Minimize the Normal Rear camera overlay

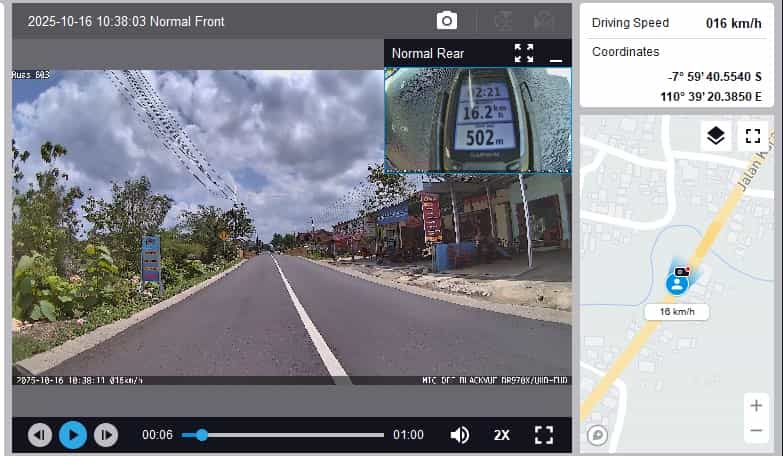tap(556, 54)
